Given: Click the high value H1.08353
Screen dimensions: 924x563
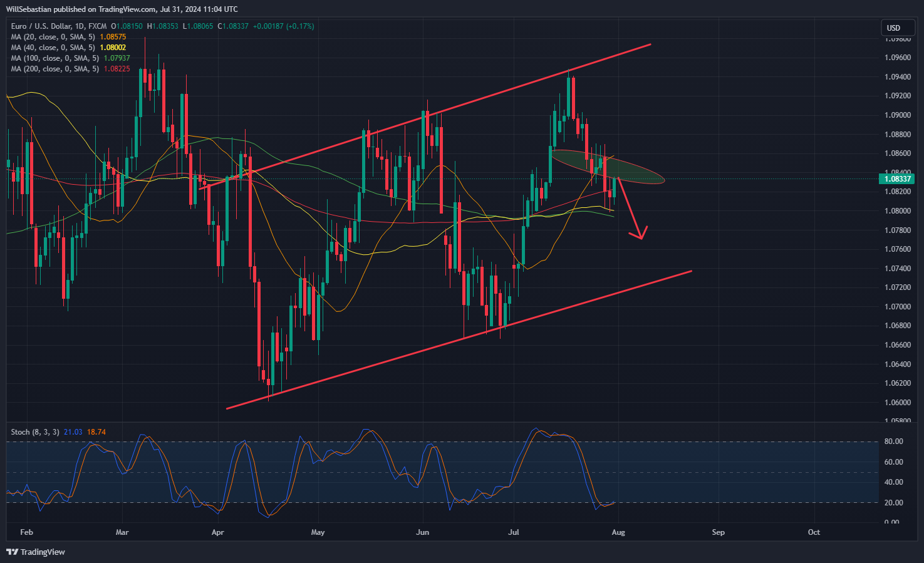Looking at the screenshot, I should coord(162,26).
